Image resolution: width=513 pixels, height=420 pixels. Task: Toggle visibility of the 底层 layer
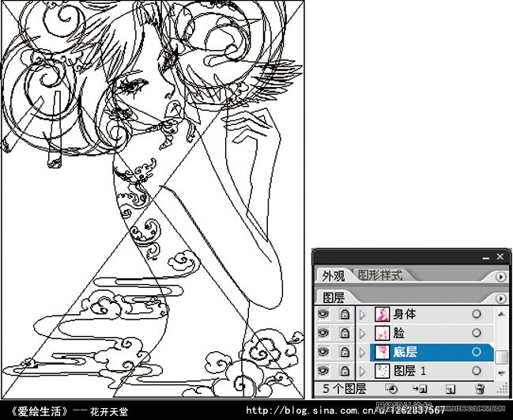[x=323, y=352]
